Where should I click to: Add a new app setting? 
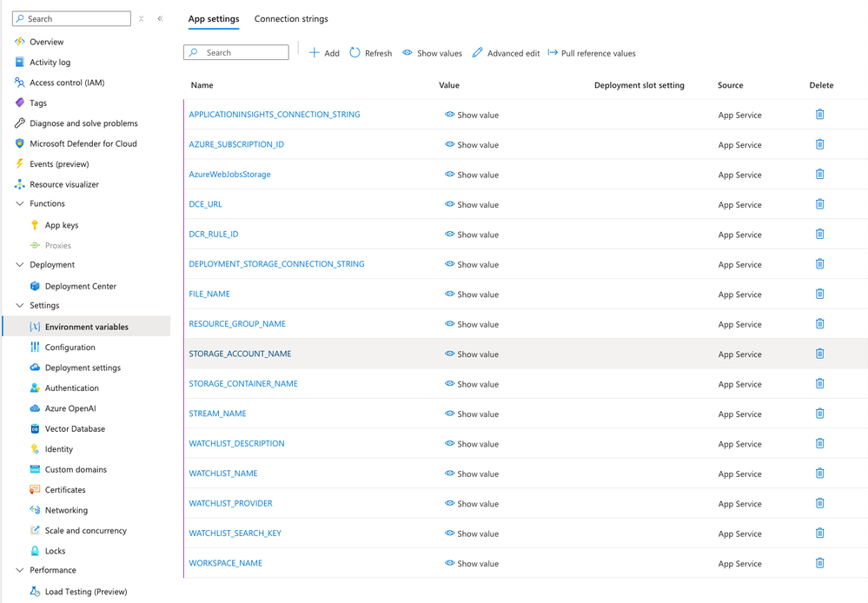tap(324, 53)
